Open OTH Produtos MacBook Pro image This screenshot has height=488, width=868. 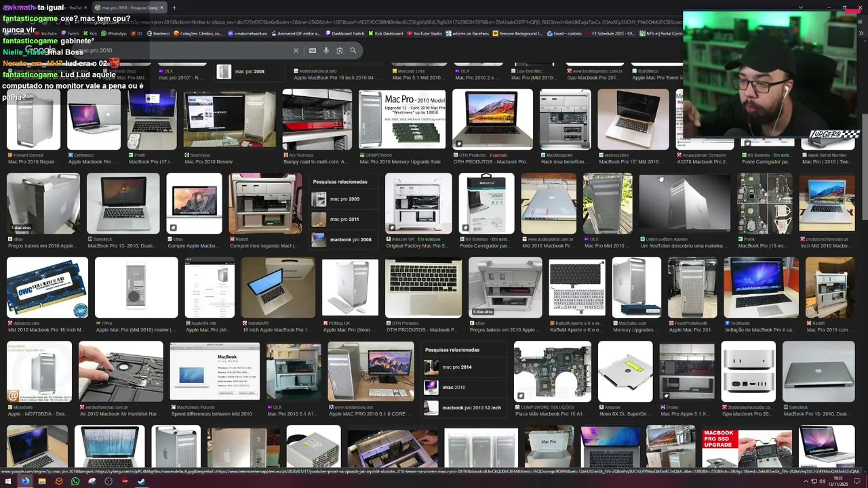click(492, 120)
